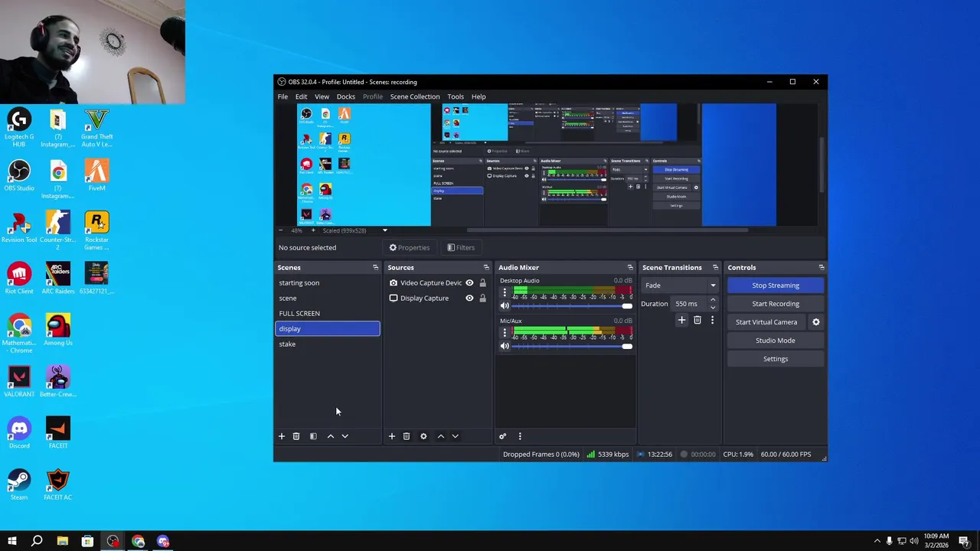This screenshot has height=551, width=980.
Task: Pop out Controls dock panel
Action: [822, 268]
